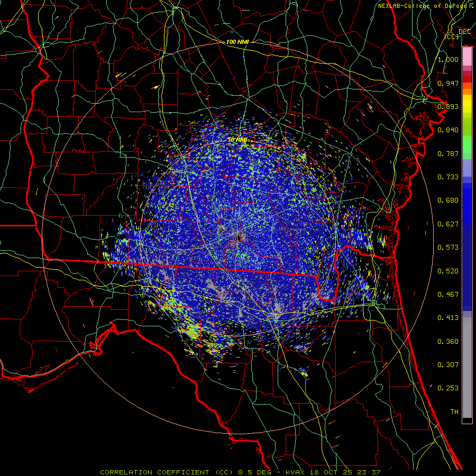The image size is (476, 476).
Task: Click the KVAX radar site identifier
Action: point(295,472)
